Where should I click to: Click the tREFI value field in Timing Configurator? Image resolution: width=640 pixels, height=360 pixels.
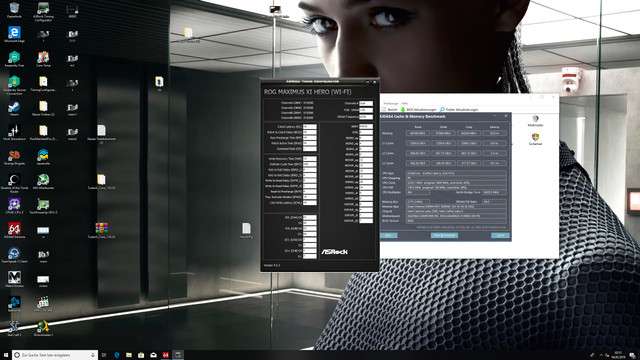366,127
